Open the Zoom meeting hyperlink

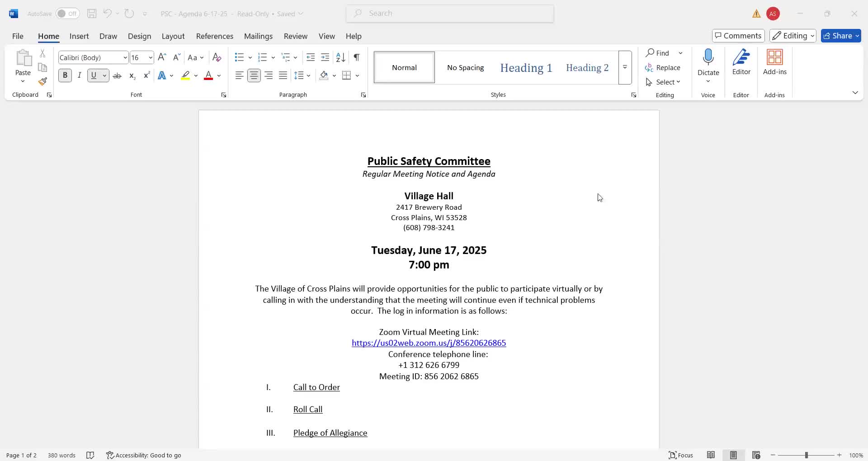429,343
